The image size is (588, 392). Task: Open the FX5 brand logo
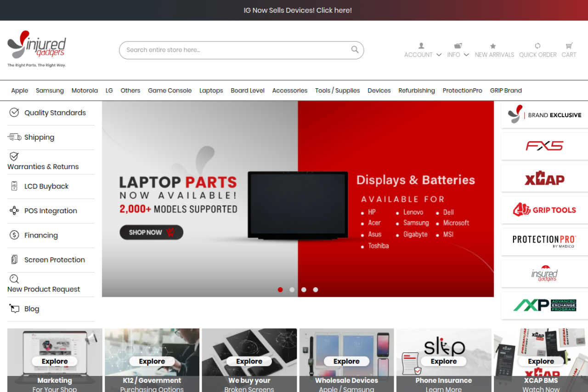point(544,147)
